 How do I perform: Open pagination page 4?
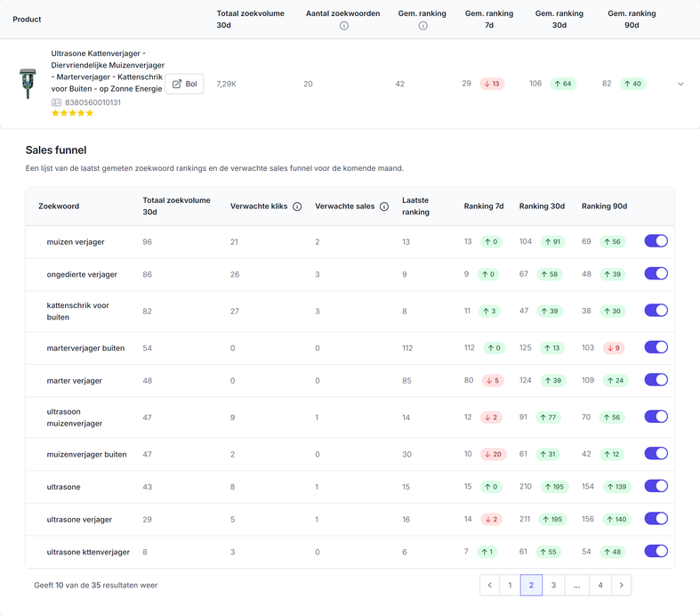600,585
